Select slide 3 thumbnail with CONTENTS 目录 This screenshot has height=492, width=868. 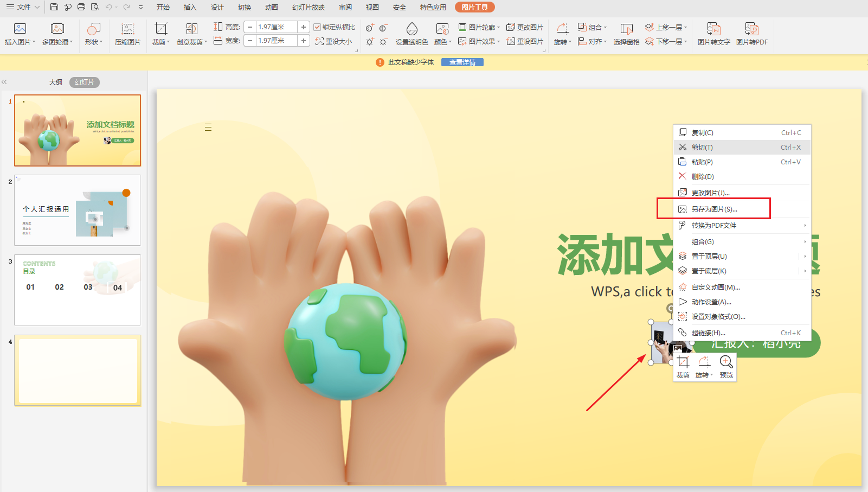[76, 289]
